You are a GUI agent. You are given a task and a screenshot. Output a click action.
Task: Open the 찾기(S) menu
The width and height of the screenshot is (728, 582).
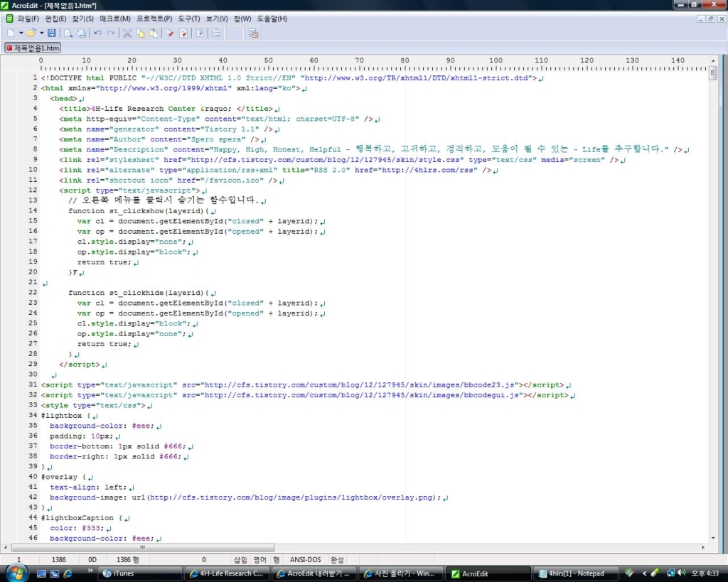83,18
